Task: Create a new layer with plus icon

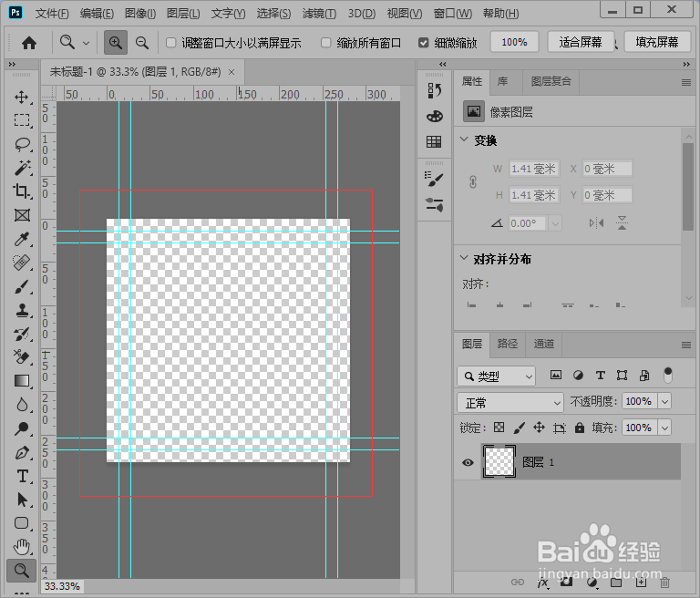Action: pyautogui.click(x=641, y=583)
